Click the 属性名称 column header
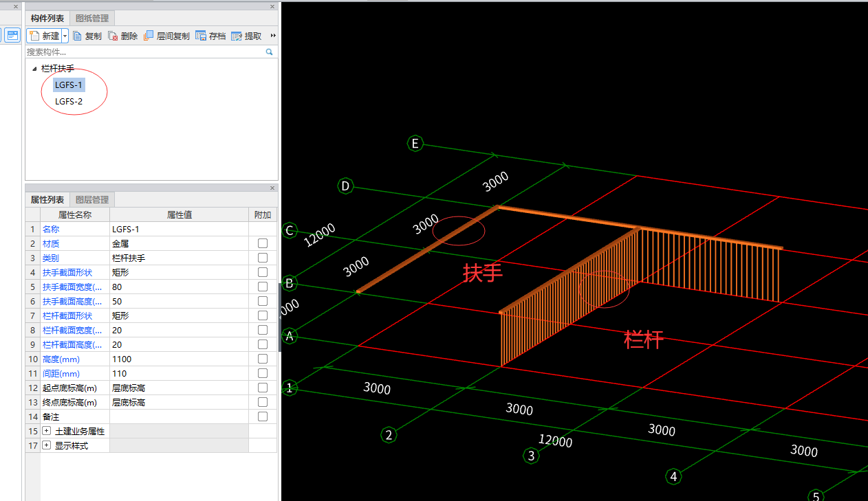This screenshot has width=868, height=501. tap(75, 214)
